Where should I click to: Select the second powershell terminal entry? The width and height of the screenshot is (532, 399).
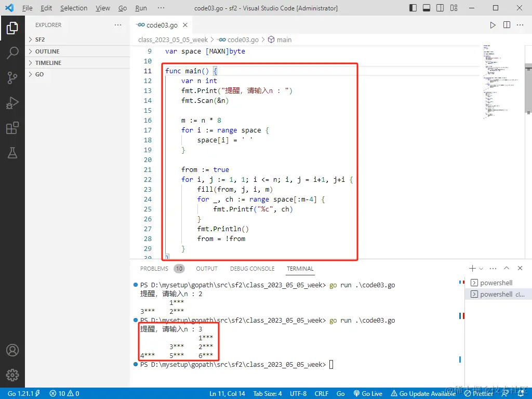point(497,294)
